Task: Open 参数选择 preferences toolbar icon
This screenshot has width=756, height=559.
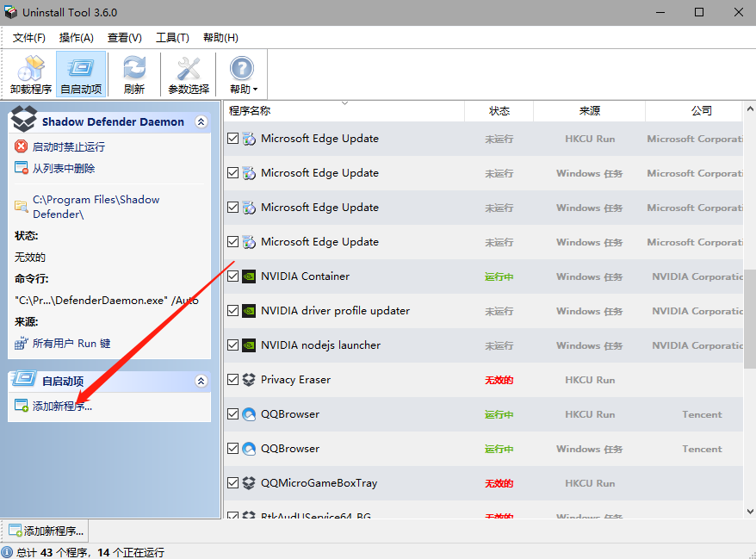Action: point(189,74)
